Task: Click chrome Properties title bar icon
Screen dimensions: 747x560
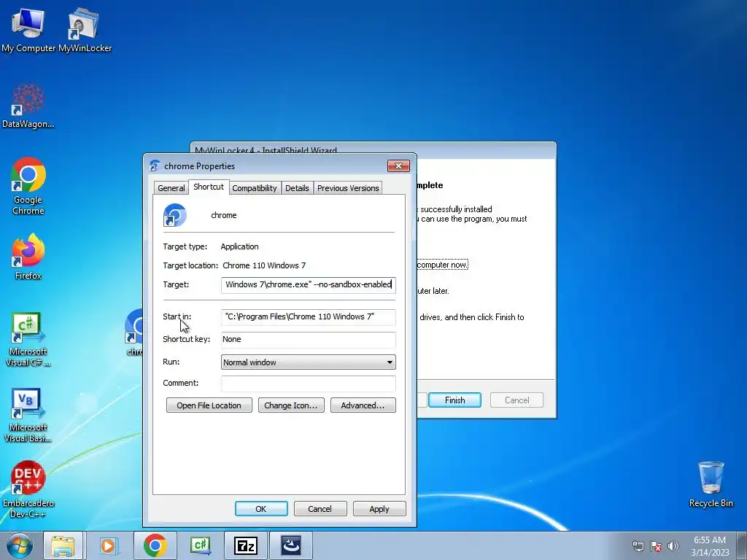Action: [x=155, y=166]
